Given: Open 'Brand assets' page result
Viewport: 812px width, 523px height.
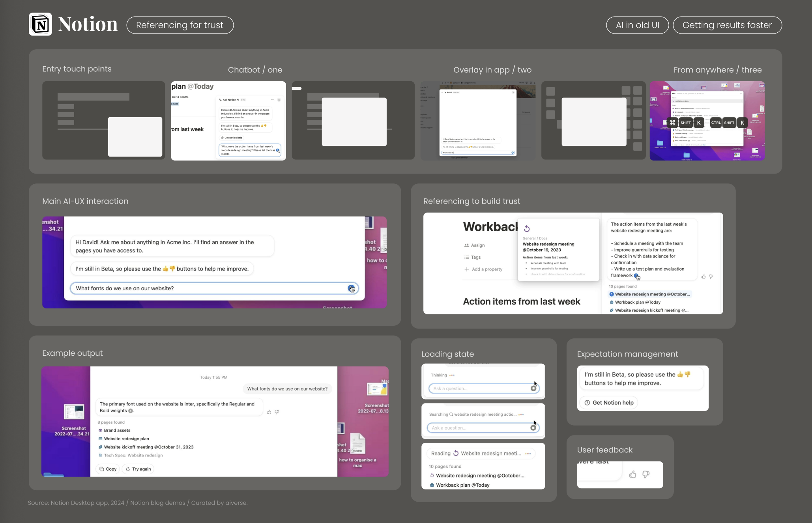Looking at the screenshot, I should pos(117,430).
